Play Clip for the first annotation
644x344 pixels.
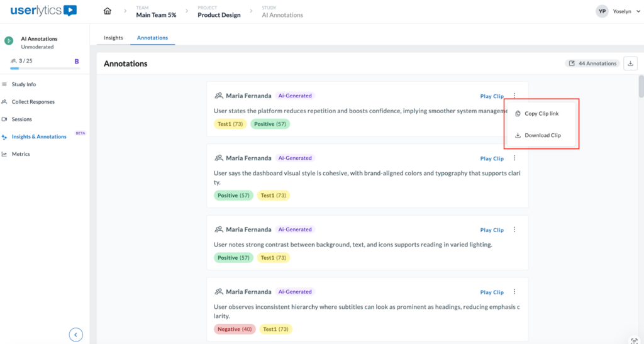point(492,96)
